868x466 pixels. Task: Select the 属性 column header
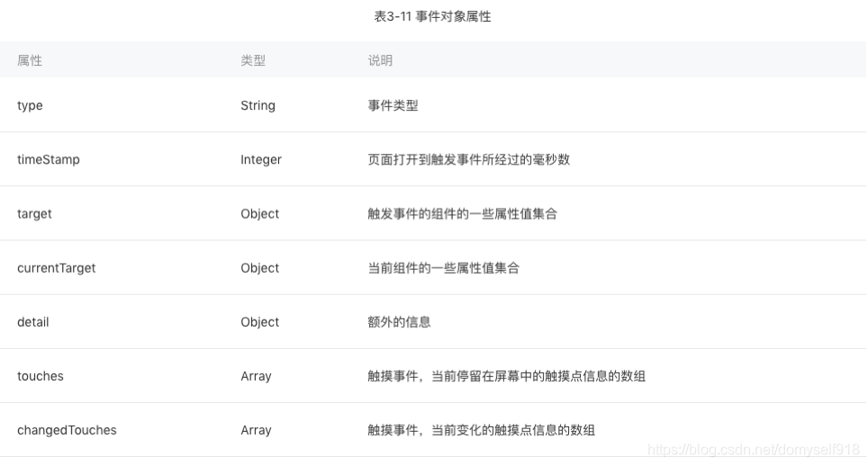tap(30, 60)
